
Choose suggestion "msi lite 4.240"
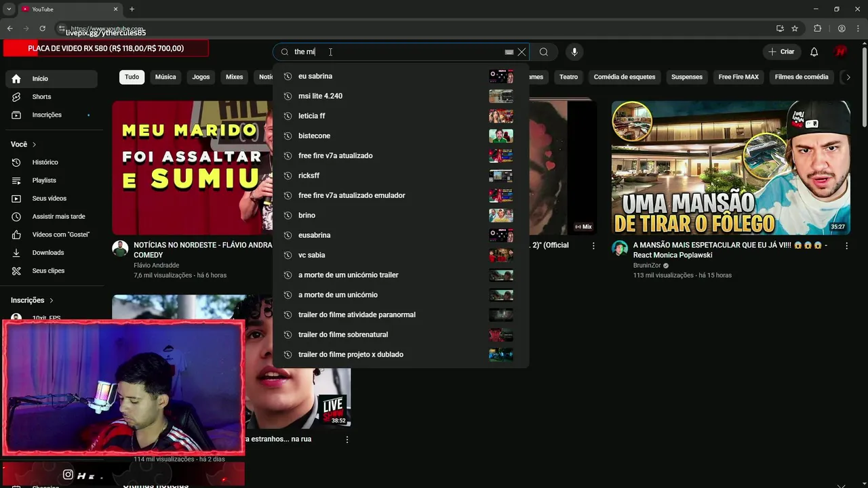point(400,96)
